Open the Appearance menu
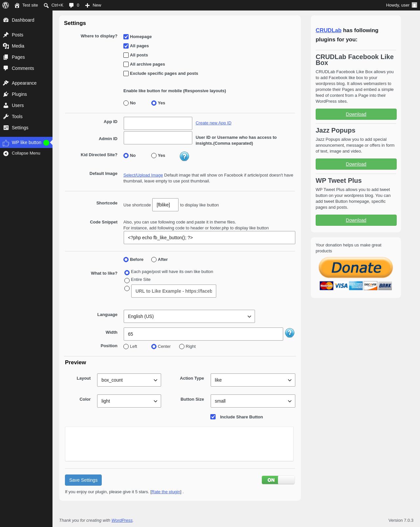Viewport: 420px width, 527px height. coord(26,83)
